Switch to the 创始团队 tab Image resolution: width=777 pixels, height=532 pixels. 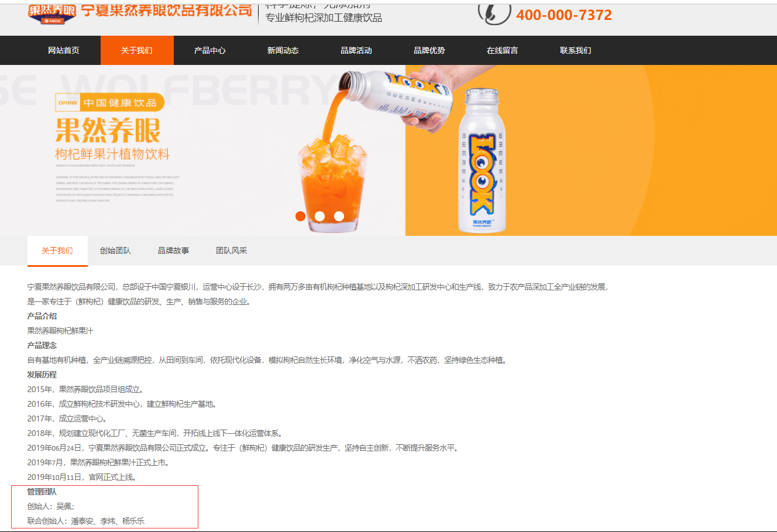(x=115, y=250)
